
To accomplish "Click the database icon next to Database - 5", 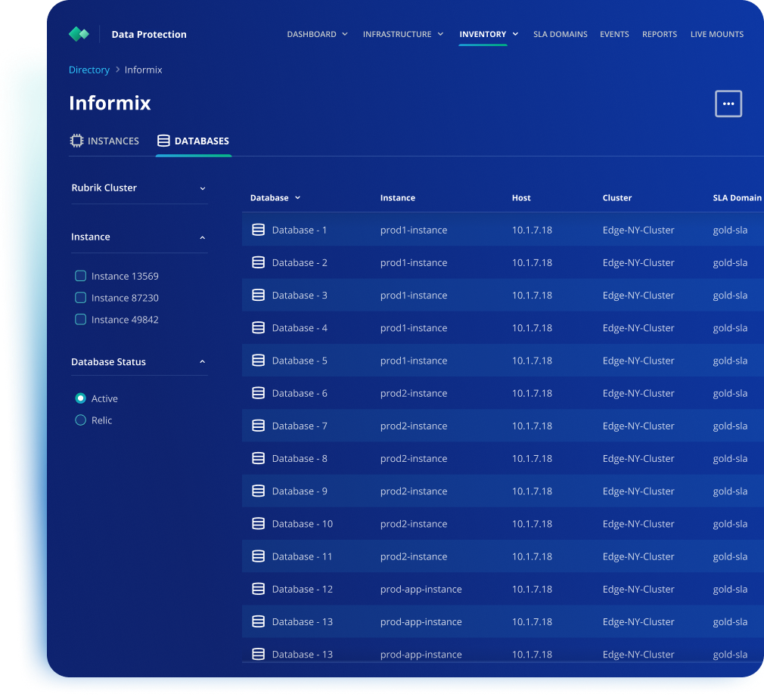I will coord(259,361).
